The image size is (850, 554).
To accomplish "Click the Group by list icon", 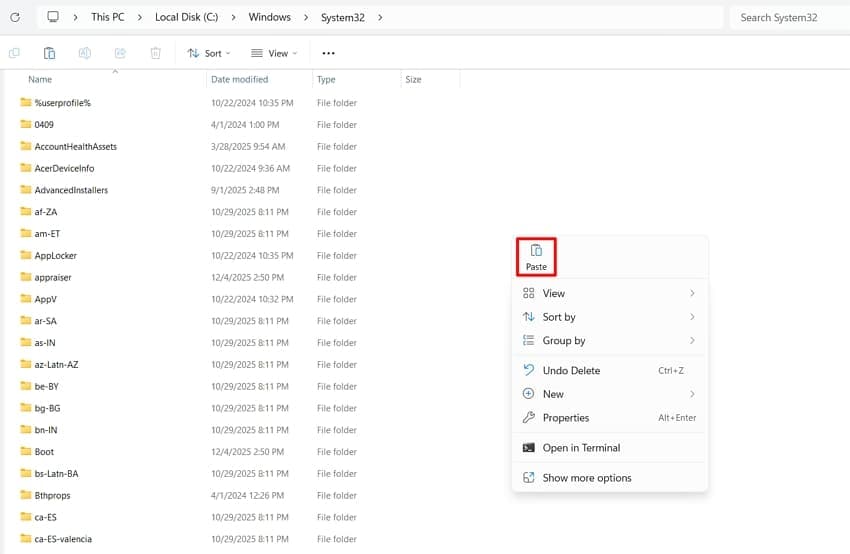I will click(529, 340).
